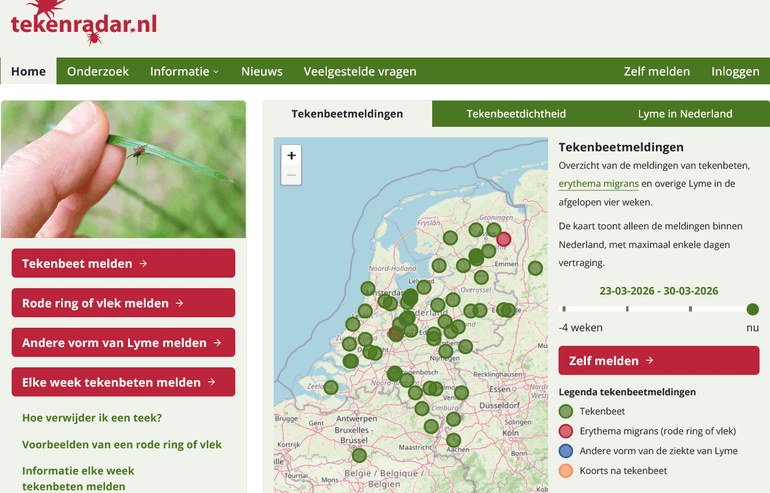The height and width of the screenshot is (493, 770).
Task: Select the tick-bite marker south of Brussel
Action: [x=359, y=455]
